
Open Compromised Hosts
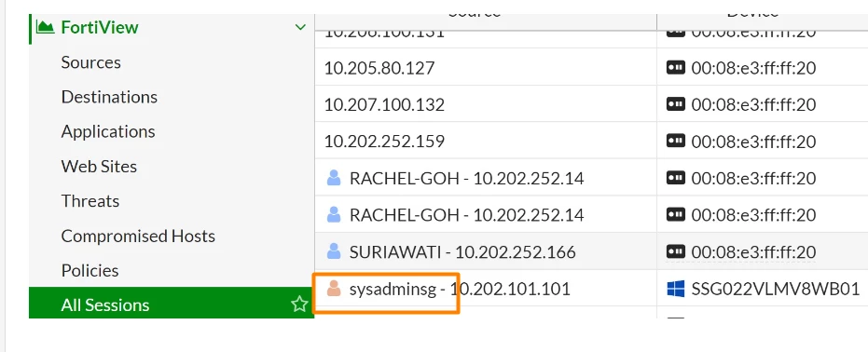point(138,236)
